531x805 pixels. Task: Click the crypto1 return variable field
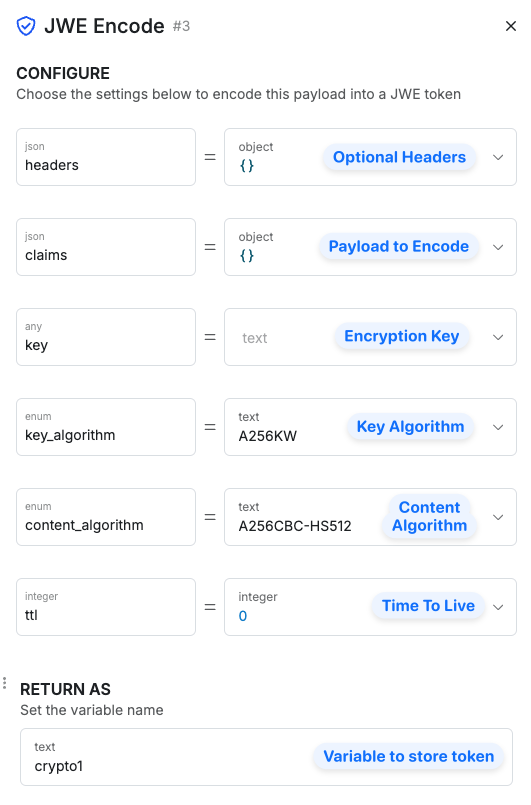267,757
